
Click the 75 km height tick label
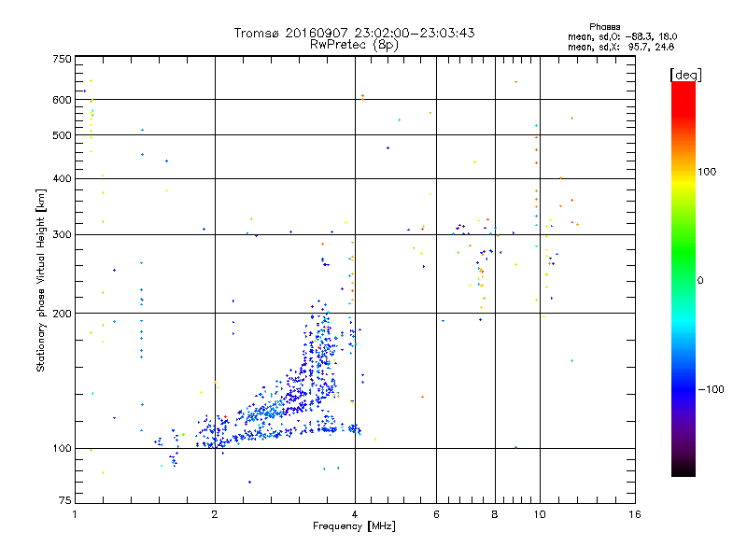(64, 500)
